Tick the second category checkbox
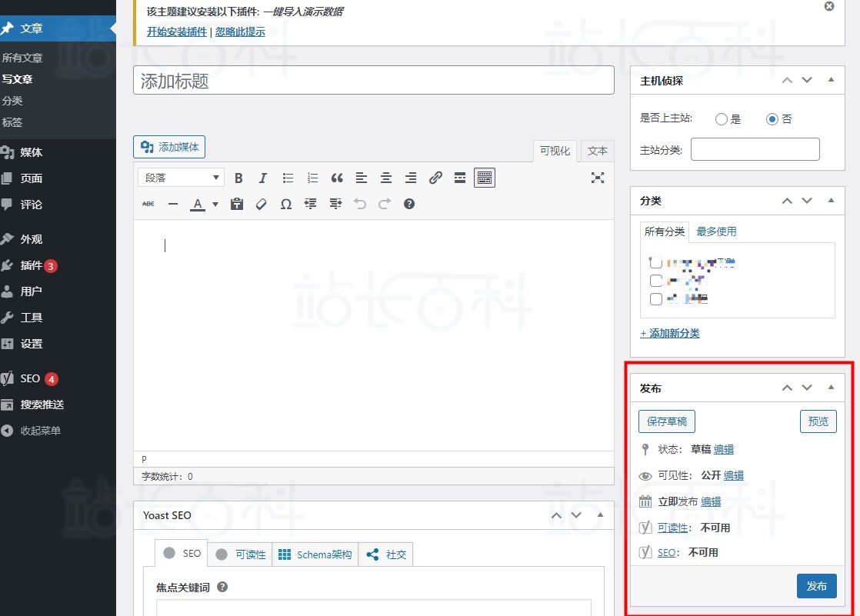The height and width of the screenshot is (616, 860). (x=655, y=281)
